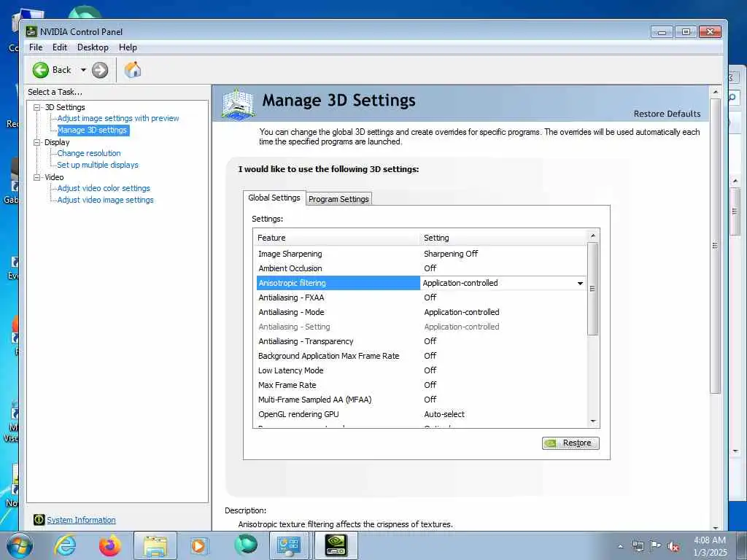Open Windows Media Player taskbar icon

coord(198,545)
